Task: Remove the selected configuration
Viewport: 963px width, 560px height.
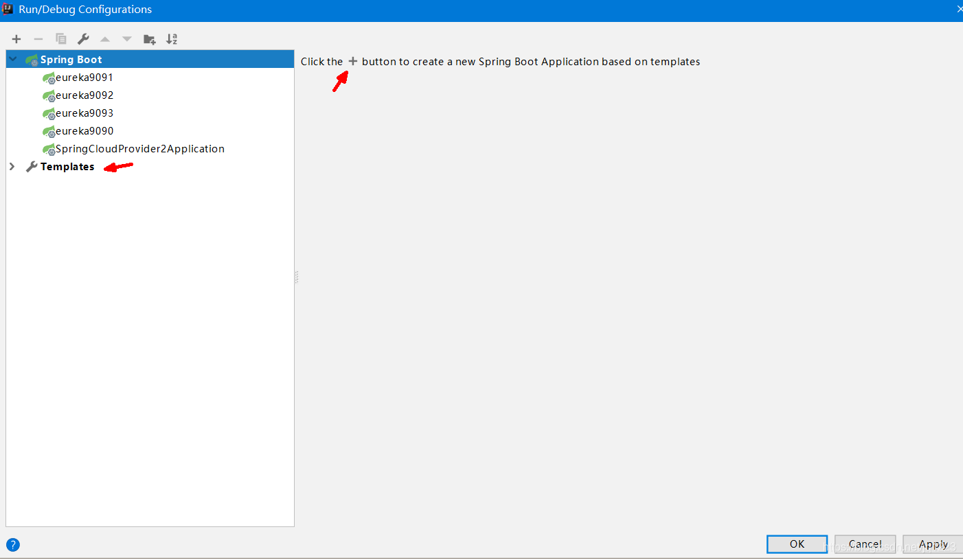Action: [x=38, y=39]
